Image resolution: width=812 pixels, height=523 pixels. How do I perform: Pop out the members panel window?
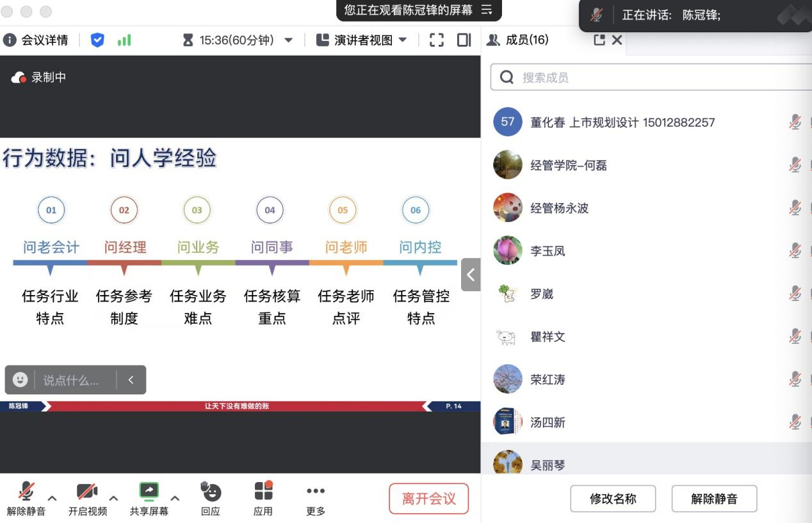click(x=599, y=40)
